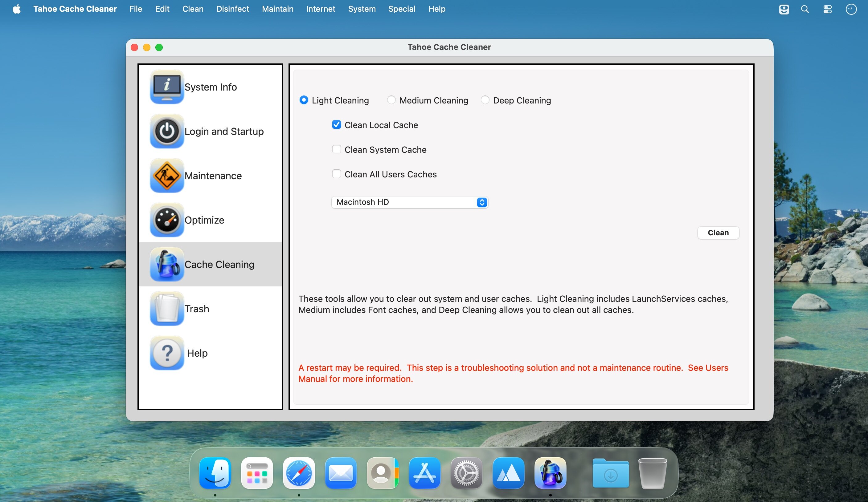
Task: Enable the Clean System Cache checkbox
Action: click(x=337, y=149)
